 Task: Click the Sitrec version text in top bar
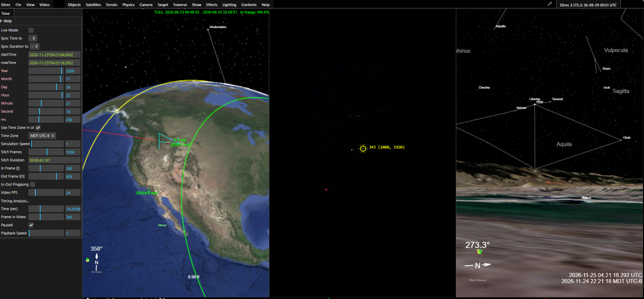[x=588, y=5]
